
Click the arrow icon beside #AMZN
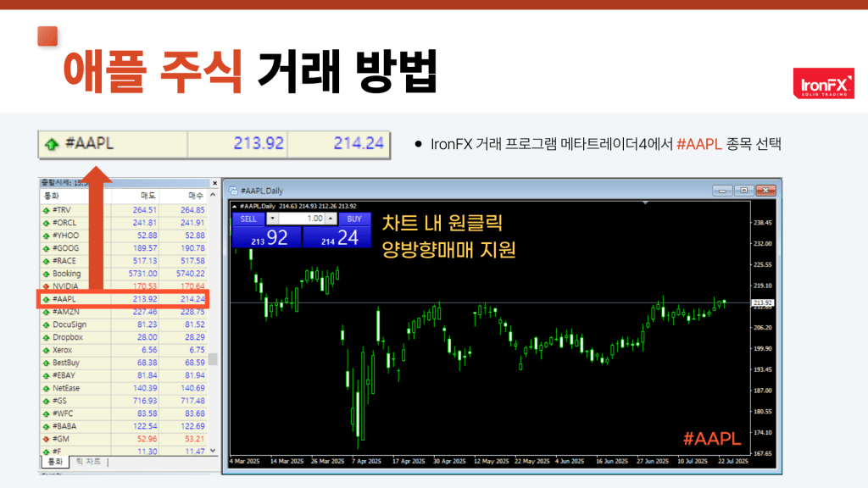(46, 312)
